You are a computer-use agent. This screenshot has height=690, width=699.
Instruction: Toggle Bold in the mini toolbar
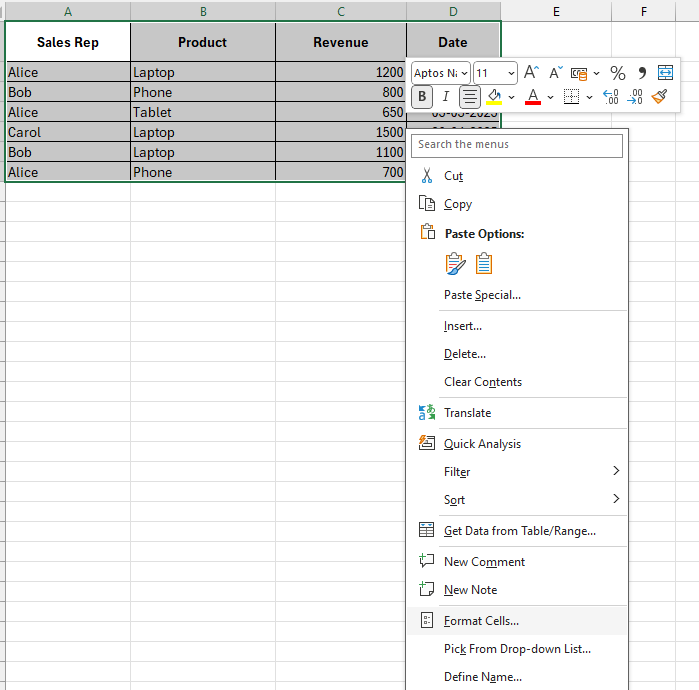point(422,97)
